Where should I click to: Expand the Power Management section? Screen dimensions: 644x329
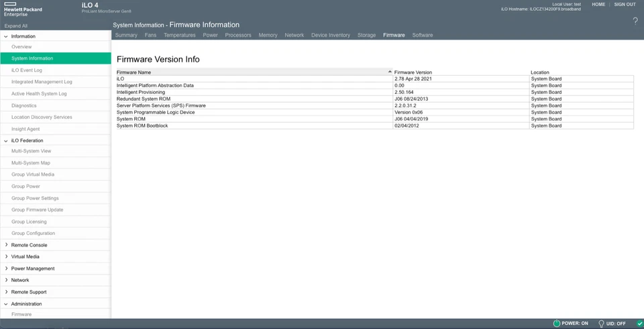coord(6,268)
